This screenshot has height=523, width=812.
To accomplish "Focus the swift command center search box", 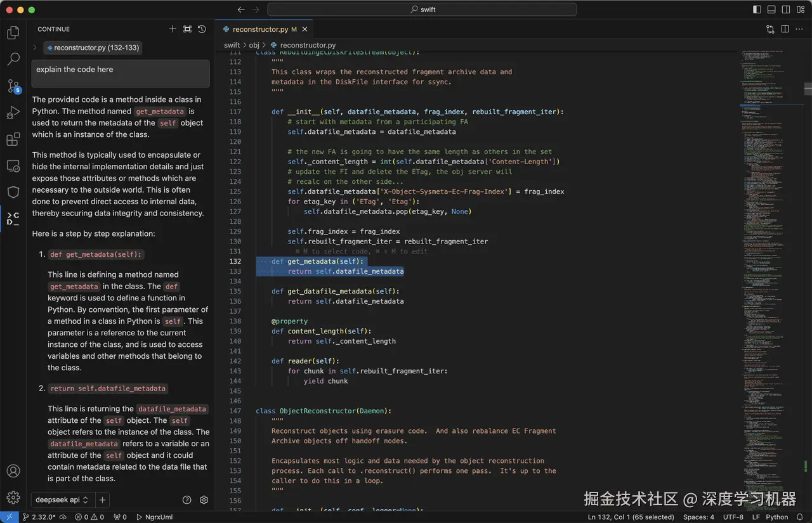I will pos(422,10).
